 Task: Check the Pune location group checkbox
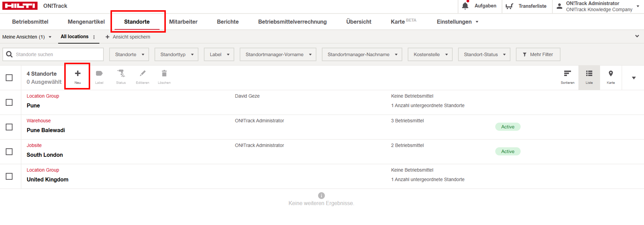tap(9, 102)
